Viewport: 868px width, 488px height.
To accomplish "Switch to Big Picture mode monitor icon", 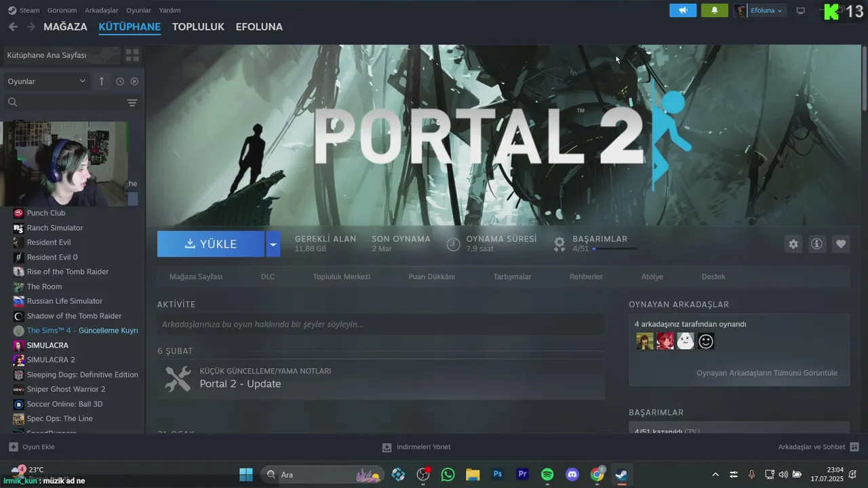I will 800,11.
